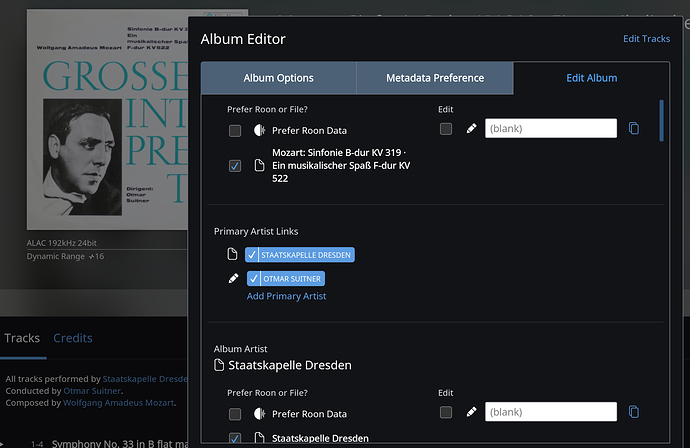Open Otmar Suitner conductor link in album page
Viewport: 690px width, 448px height.
click(x=92, y=391)
